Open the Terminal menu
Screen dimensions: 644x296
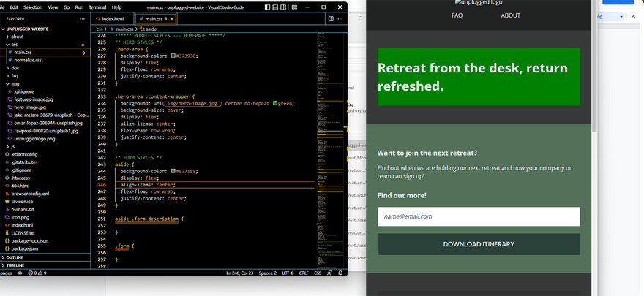coord(97,7)
